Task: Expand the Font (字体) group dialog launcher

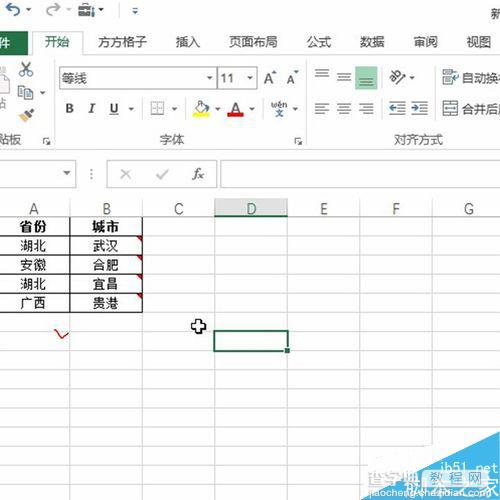Action: coord(298,141)
